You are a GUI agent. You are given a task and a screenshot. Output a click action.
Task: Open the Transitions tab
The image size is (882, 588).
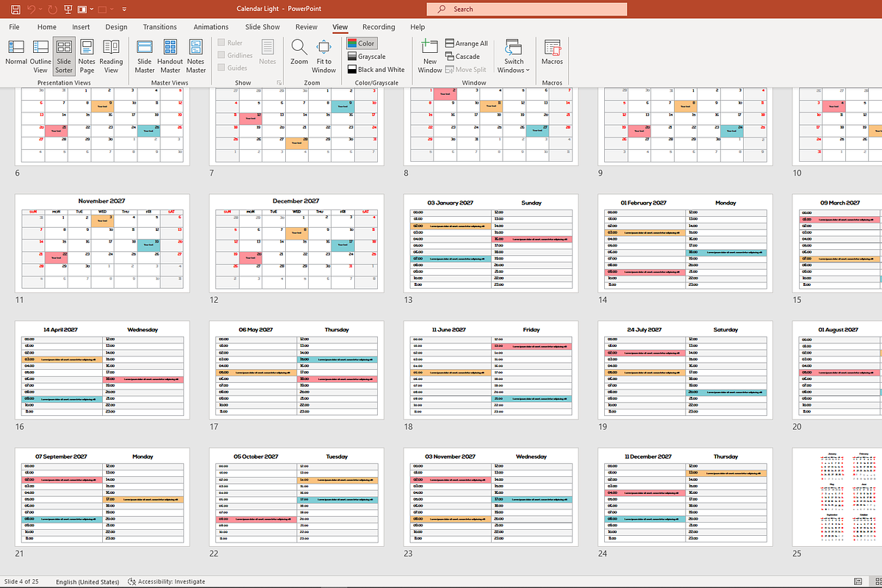tap(160, 27)
